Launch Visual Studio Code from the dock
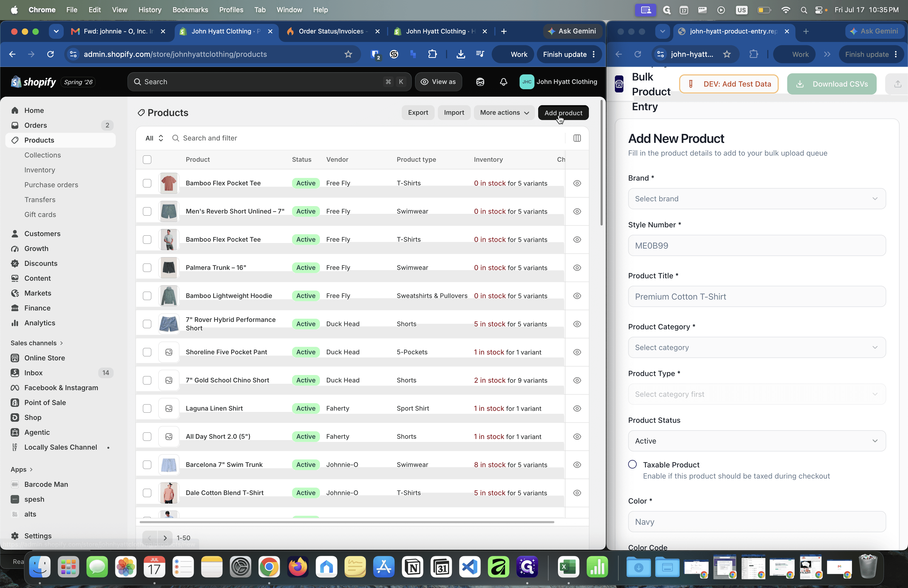The height and width of the screenshot is (588, 908). (470, 567)
